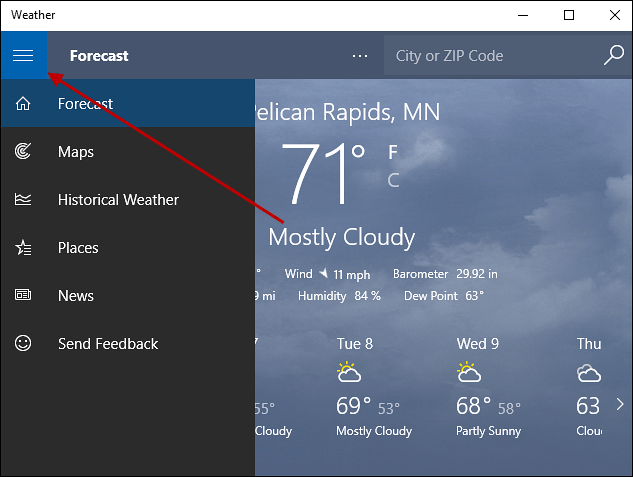The height and width of the screenshot is (477, 633).
Task: Click the Dew Point 63° reading
Action: pyautogui.click(x=444, y=296)
